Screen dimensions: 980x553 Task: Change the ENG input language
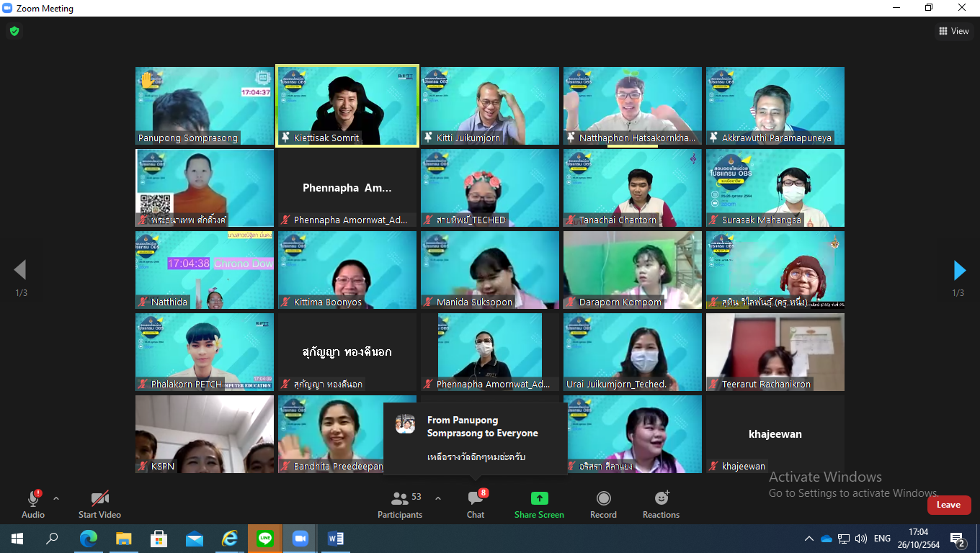click(x=882, y=539)
